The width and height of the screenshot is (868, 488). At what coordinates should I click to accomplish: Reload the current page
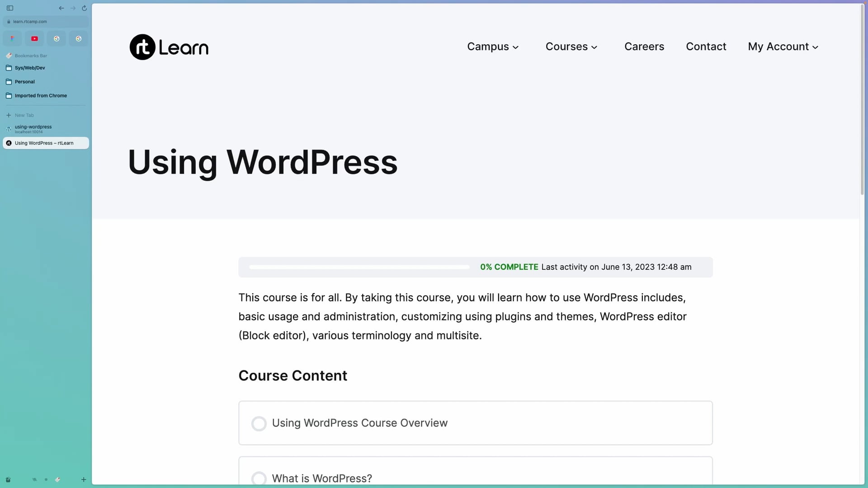click(x=84, y=8)
